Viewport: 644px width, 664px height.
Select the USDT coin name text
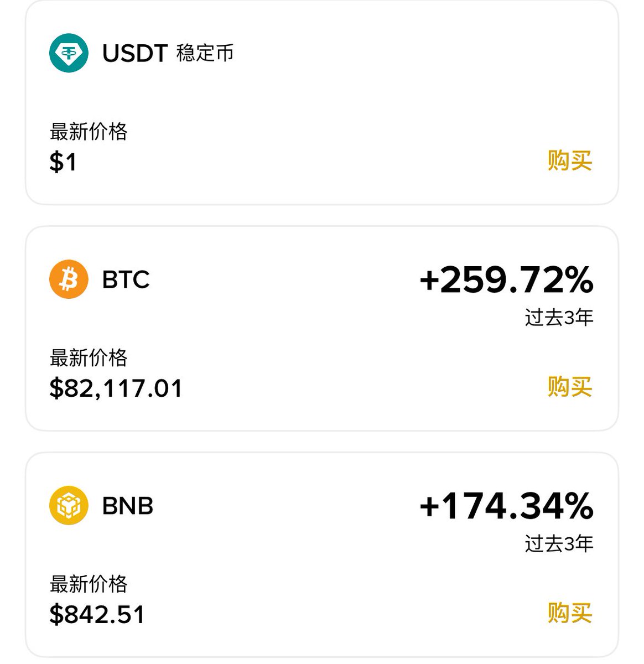(135, 54)
